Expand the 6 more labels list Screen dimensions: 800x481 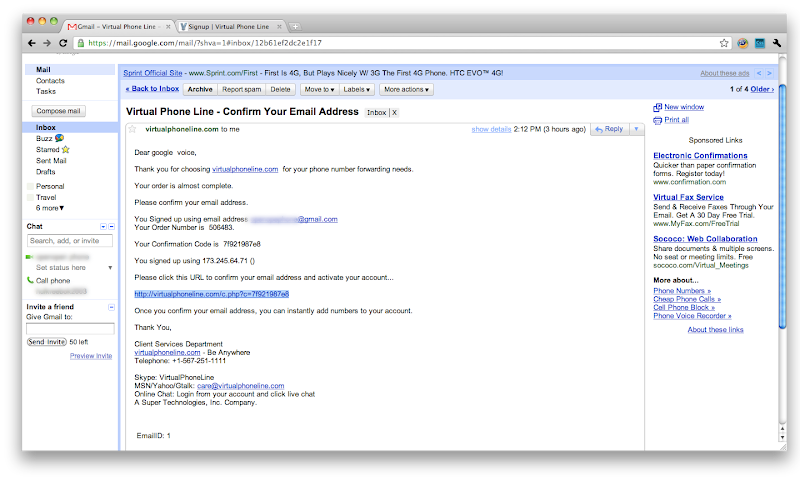pos(50,208)
